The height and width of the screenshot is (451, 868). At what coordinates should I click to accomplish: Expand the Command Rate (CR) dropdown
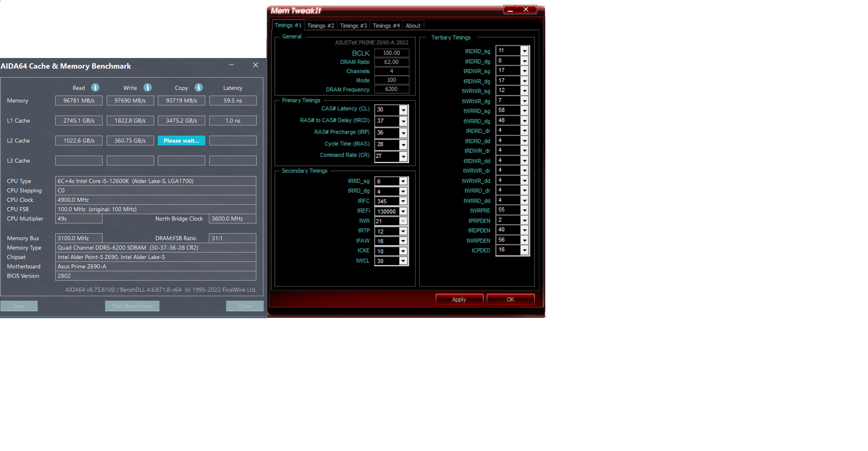[x=404, y=156]
